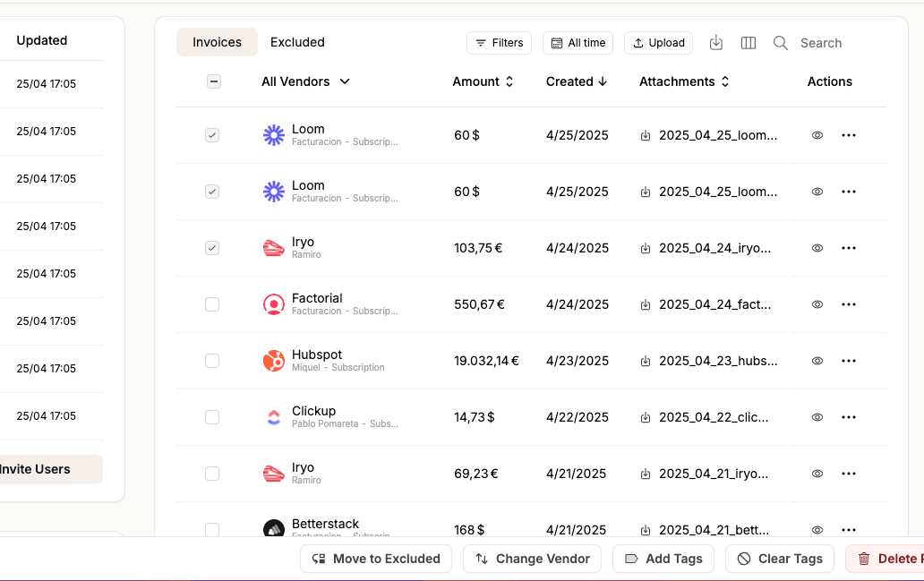The image size is (924, 581).
Task: Open the All time date range selector
Action: click(x=577, y=43)
